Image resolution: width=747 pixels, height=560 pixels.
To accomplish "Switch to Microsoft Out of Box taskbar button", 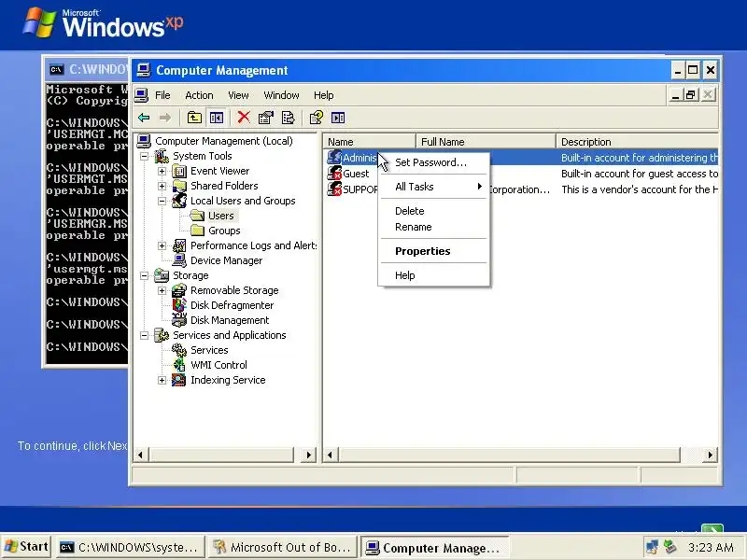I will point(283,548).
